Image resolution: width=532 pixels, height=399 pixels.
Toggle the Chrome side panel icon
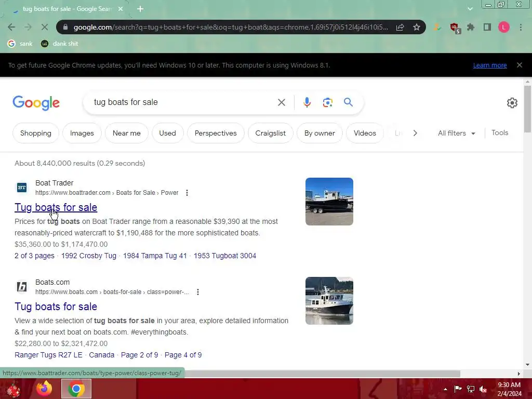pyautogui.click(x=487, y=27)
